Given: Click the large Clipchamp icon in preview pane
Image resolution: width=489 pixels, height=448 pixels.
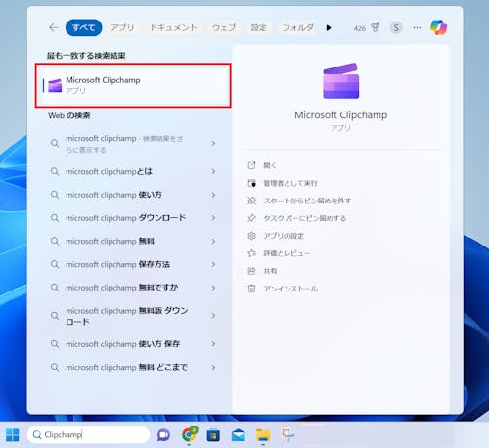Looking at the screenshot, I should pos(341,81).
